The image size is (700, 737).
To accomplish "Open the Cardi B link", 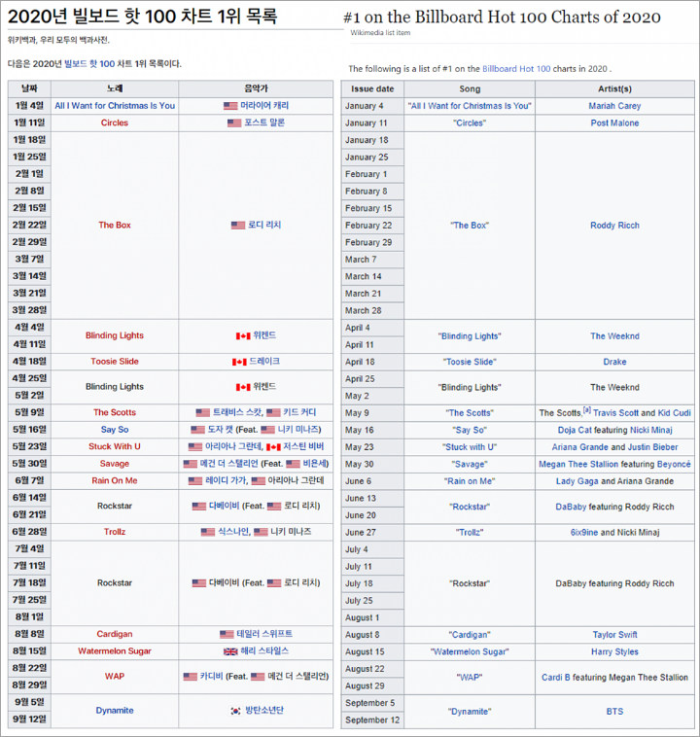I will pos(556,678).
